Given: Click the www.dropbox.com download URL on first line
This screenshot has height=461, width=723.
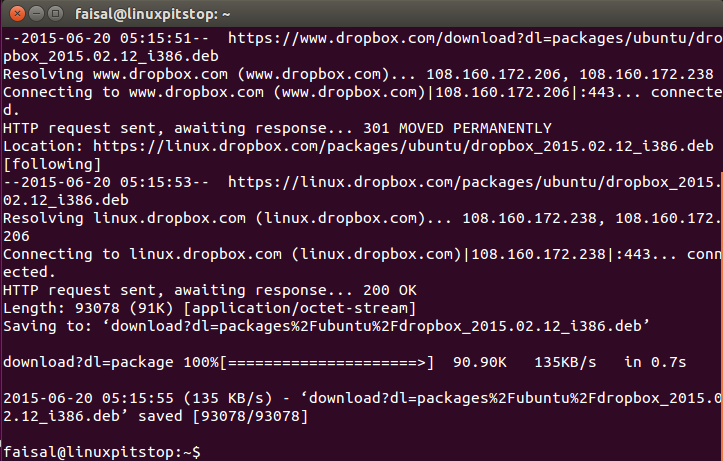Looking at the screenshot, I should 475,38.
